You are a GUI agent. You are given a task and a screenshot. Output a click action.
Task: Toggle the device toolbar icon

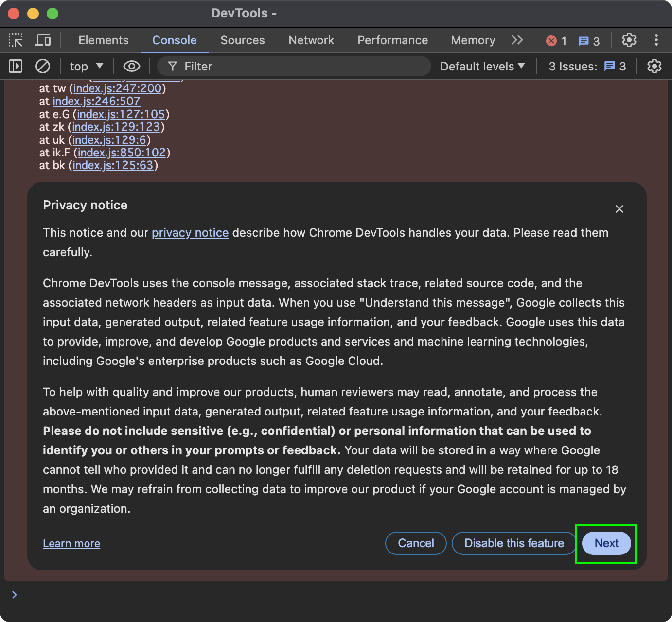coord(43,40)
